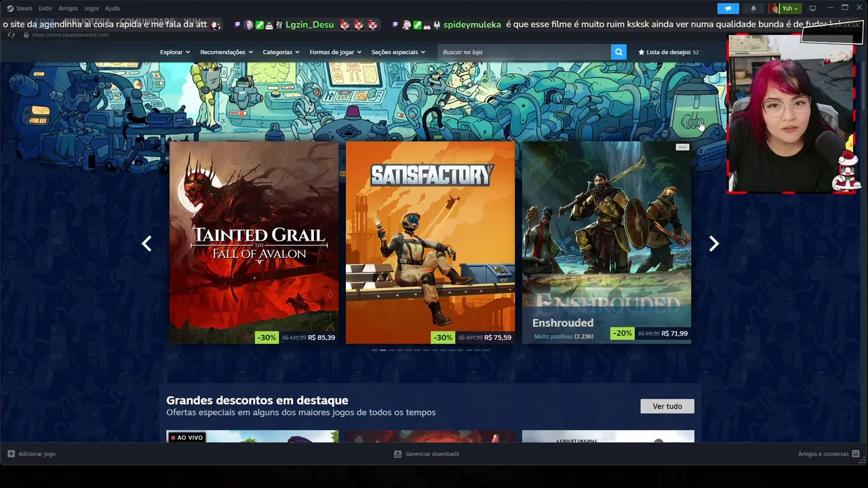The image size is (868, 488).
Task: Click the Grandes descontos em destaque heading
Action: click(257, 400)
